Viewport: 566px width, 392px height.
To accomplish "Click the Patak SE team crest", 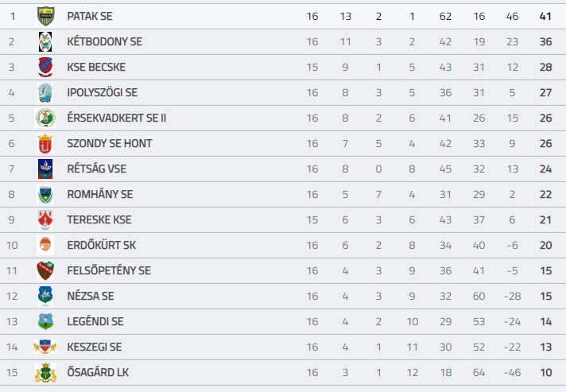I will pos(45,16).
